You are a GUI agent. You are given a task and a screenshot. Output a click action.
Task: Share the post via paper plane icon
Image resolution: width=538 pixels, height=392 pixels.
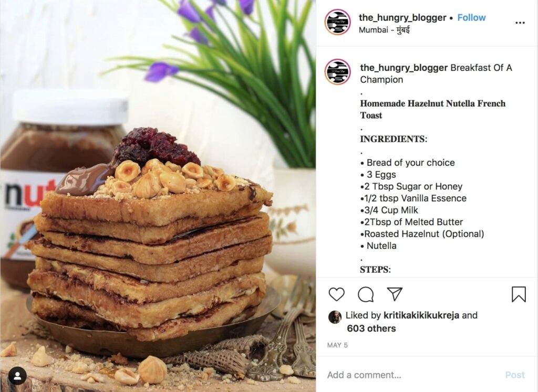[x=395, y=294]
